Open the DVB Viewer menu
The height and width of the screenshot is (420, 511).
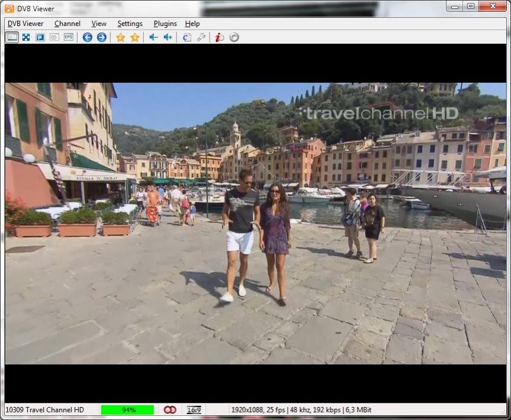[x=25, y=24]
